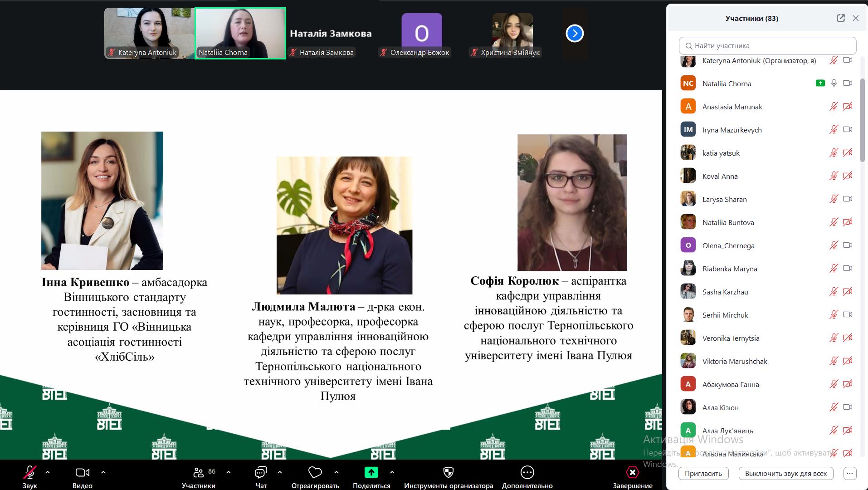This screenshot has width=868, height=490.
Task: Click the red Завершение end icon
Action: [632, 473]
